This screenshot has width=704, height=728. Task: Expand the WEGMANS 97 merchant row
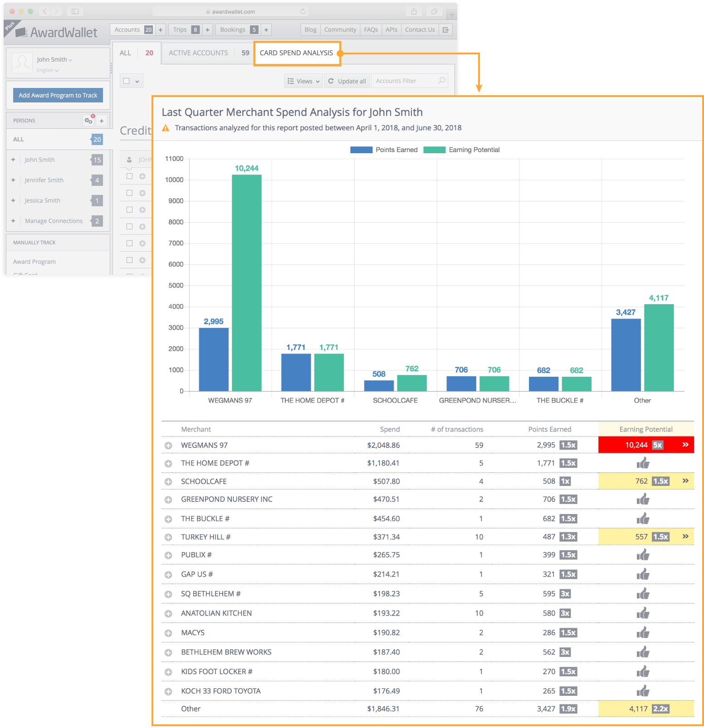(168, 446)
